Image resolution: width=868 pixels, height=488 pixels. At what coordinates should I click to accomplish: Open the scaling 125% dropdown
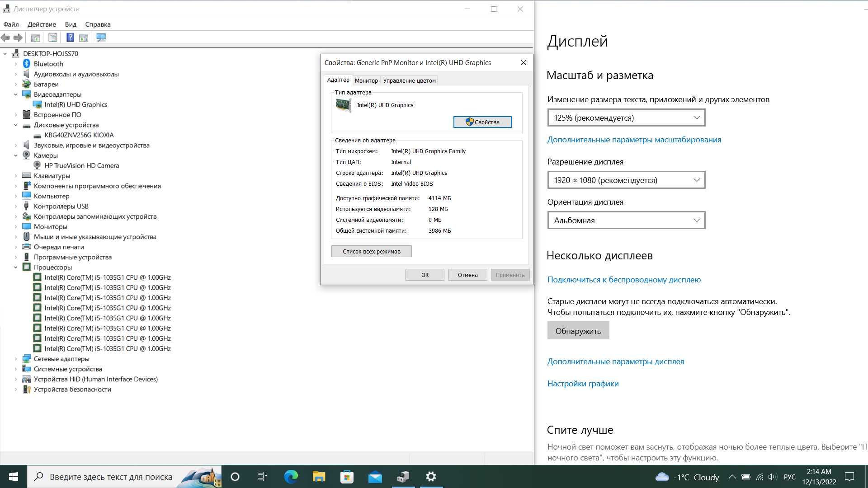point(626,118)
